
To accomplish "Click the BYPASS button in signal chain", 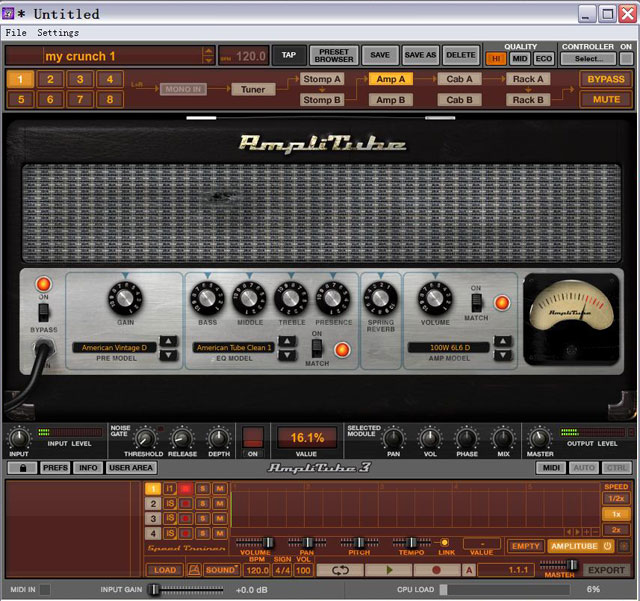I will 606,79.
